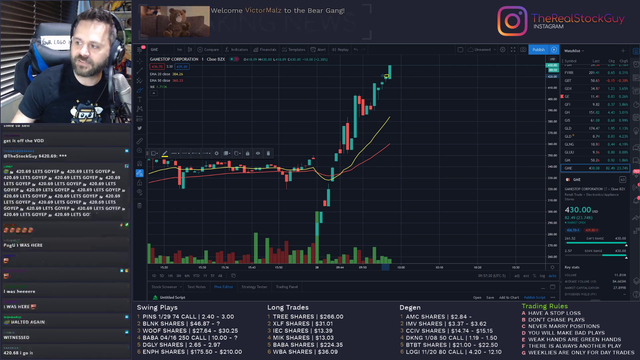Select the trend line drawing tool

pyautogui.click(x=140, y=71)
